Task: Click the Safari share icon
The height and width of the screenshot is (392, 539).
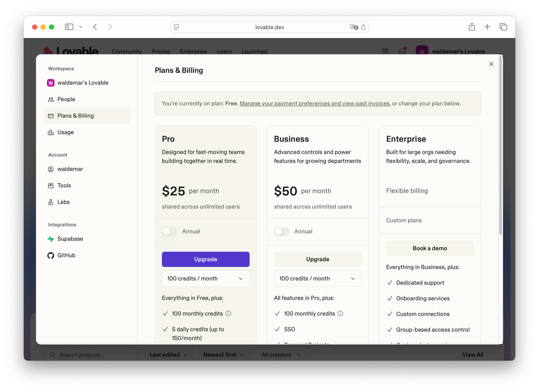Action: pos(471,27)
